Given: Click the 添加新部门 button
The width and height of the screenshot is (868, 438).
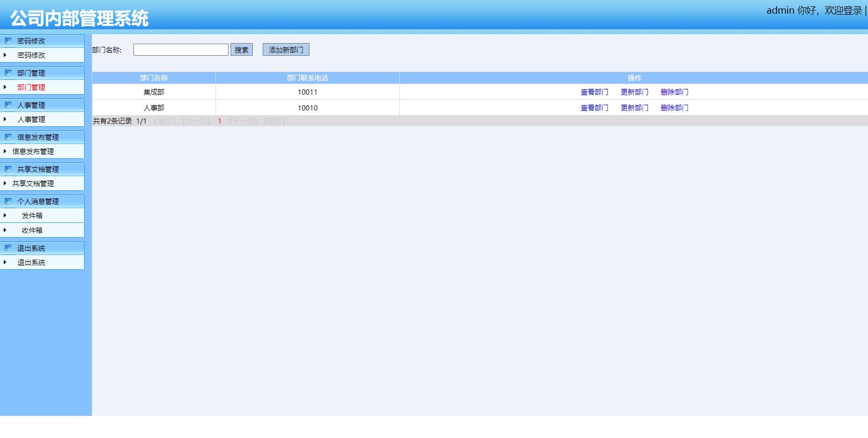Looking at the screenshot, I should point(286,49).
